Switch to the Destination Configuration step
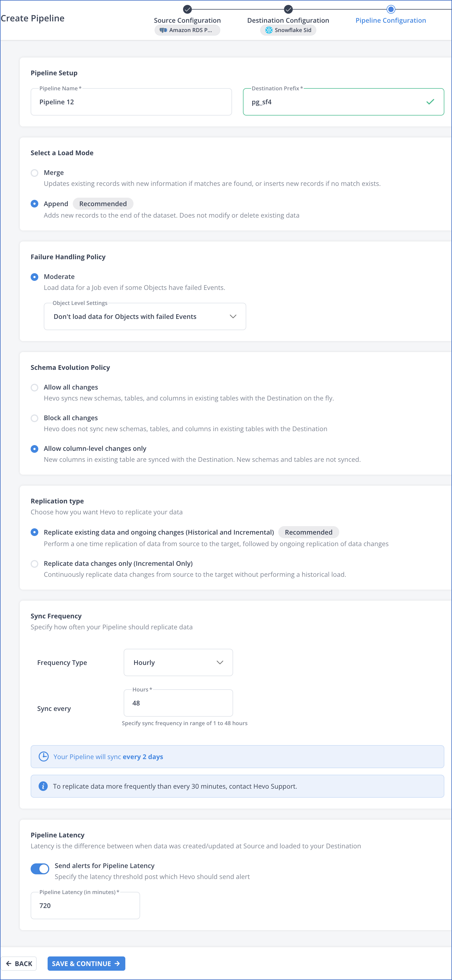The width and height of the screenshot is (452, 980). (288, 20)
